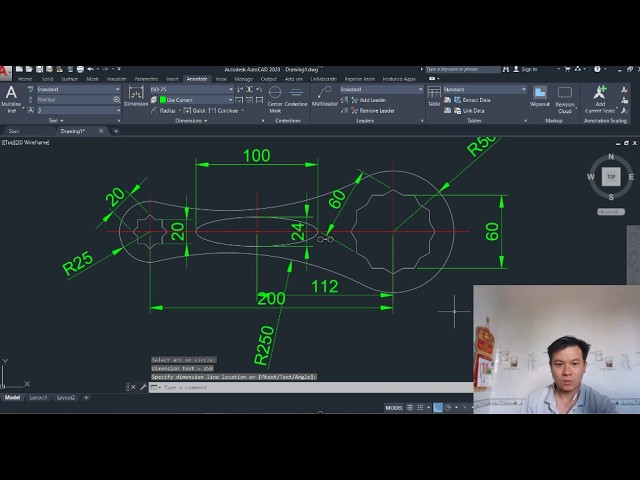640x480 pixels.
Task: Add a new layout with plus button
Action: coord(86,398)
